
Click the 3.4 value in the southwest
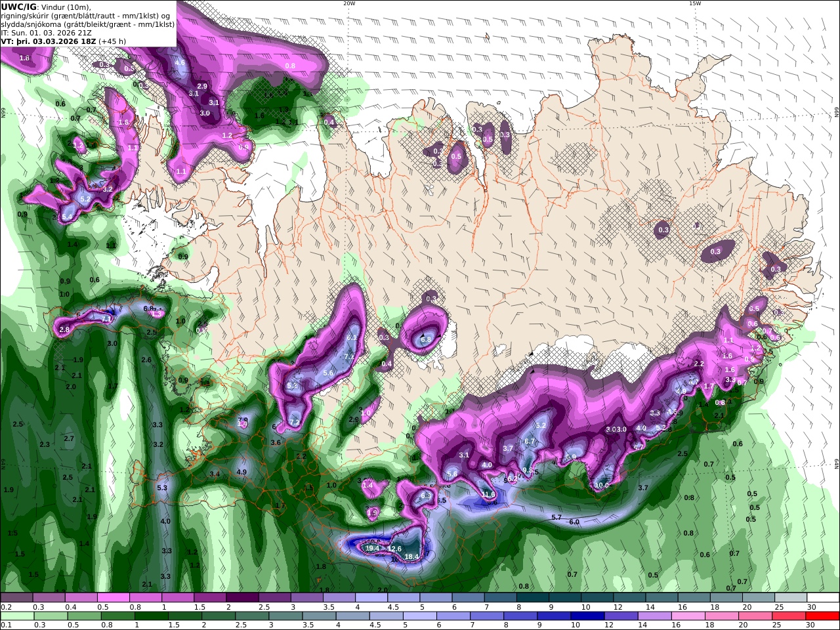pos(215,474)
